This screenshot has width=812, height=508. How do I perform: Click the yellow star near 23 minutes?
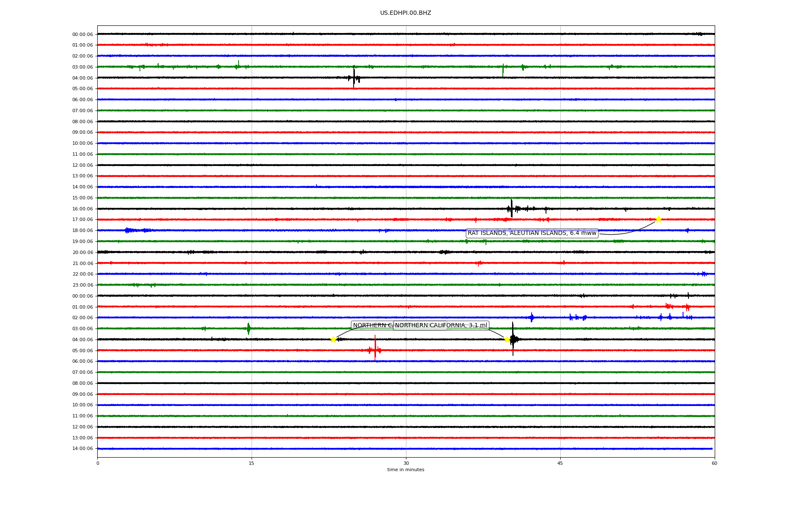click(x=333, y=340)
